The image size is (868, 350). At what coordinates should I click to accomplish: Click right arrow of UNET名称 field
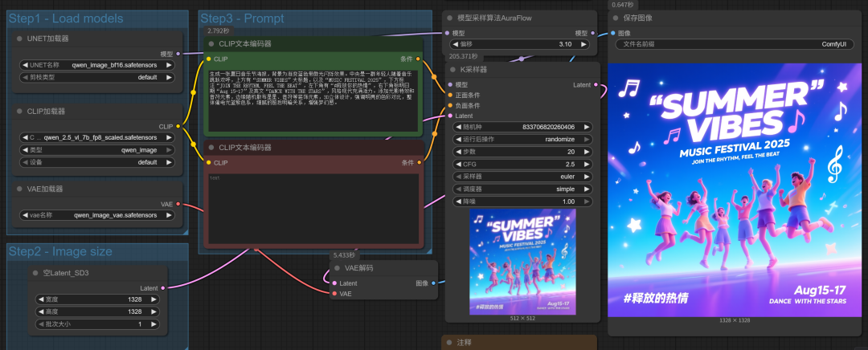click(x=169, y=65)
